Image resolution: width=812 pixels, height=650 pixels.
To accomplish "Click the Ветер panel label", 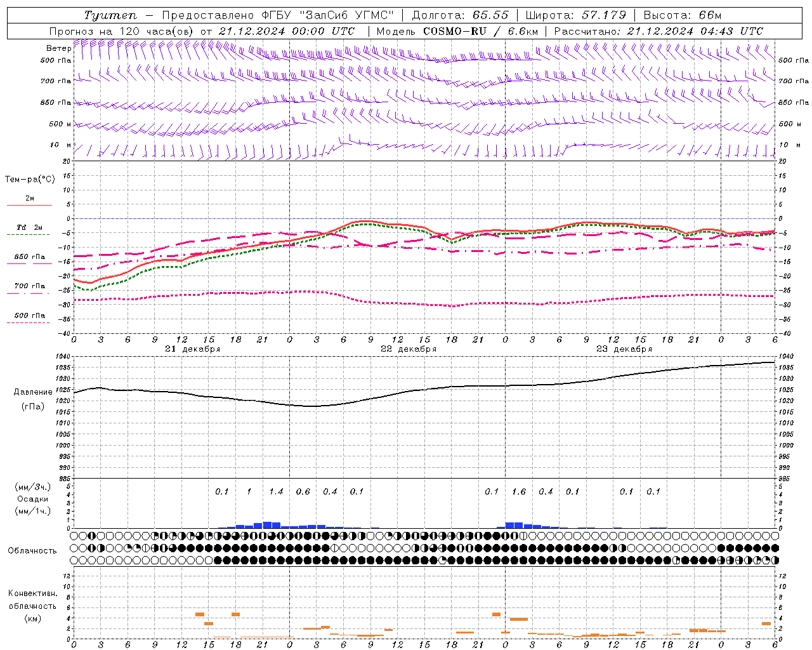I will point(58,48).
